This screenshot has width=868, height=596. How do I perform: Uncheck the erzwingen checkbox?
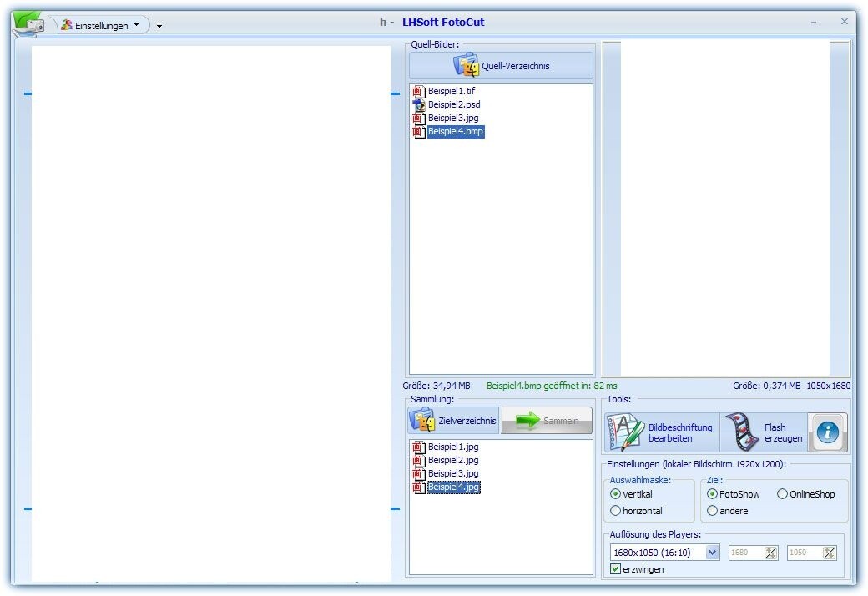point(616,569)
